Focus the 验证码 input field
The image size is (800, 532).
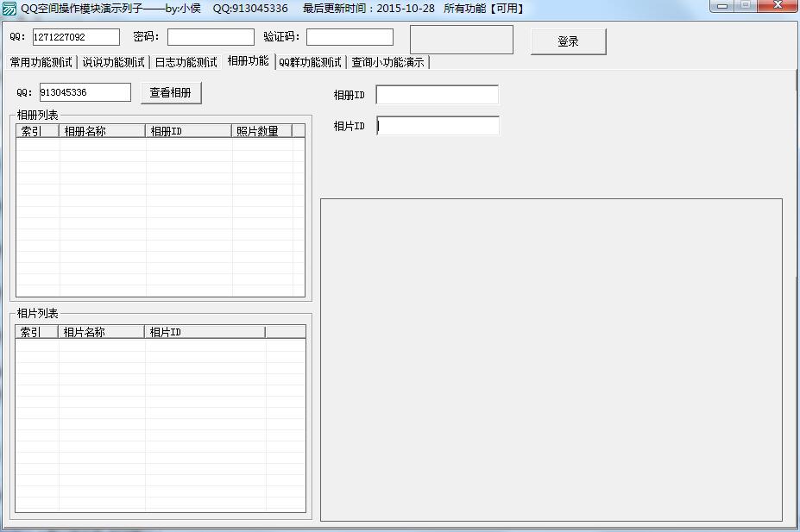(350, 37)
